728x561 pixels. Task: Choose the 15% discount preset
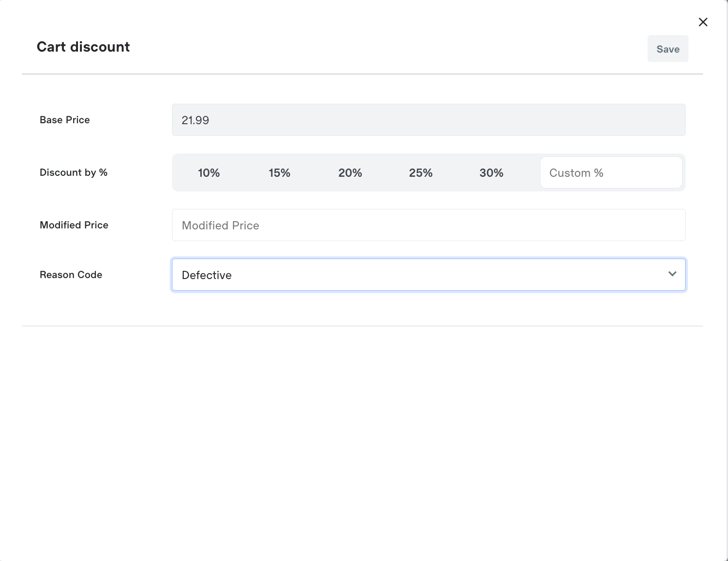[x=279, y=173]
